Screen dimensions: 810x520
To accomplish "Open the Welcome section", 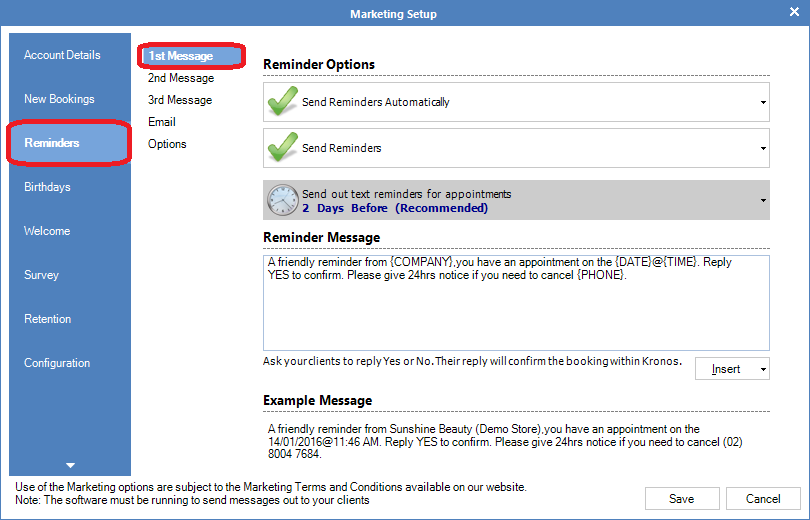I will [x=47, y=231].
